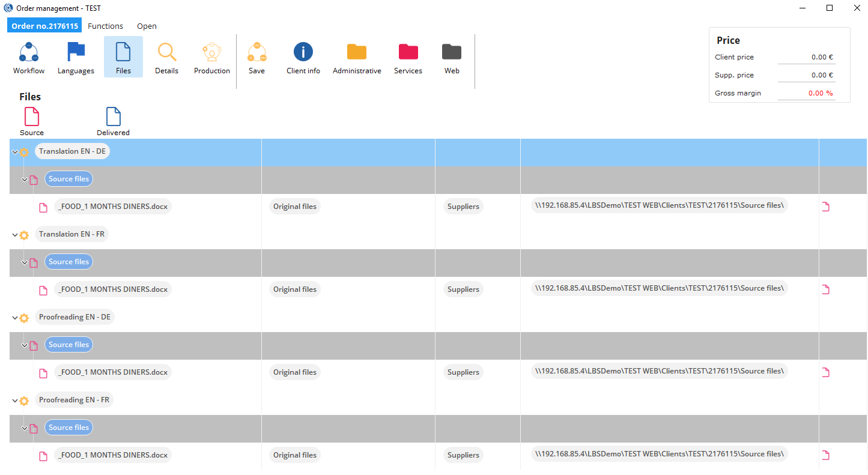Click the Save icon in toolbar

pos(256,53)
